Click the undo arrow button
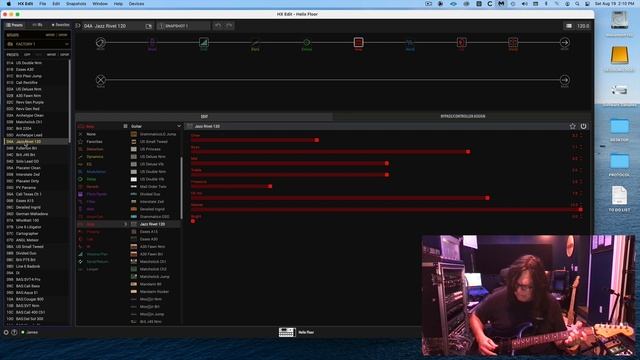Image resolution: width=640 pixels, height=360 pixels. tap(218, 26)
